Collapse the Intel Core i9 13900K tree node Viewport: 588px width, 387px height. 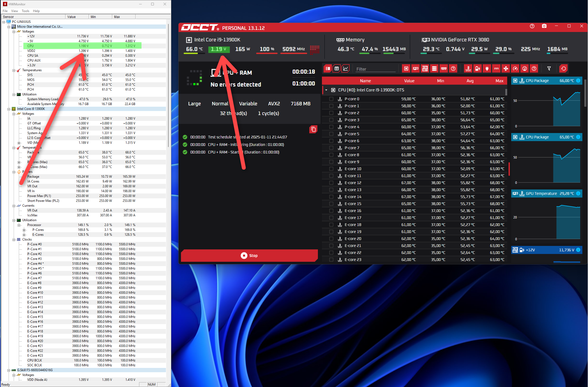point(9,109)
